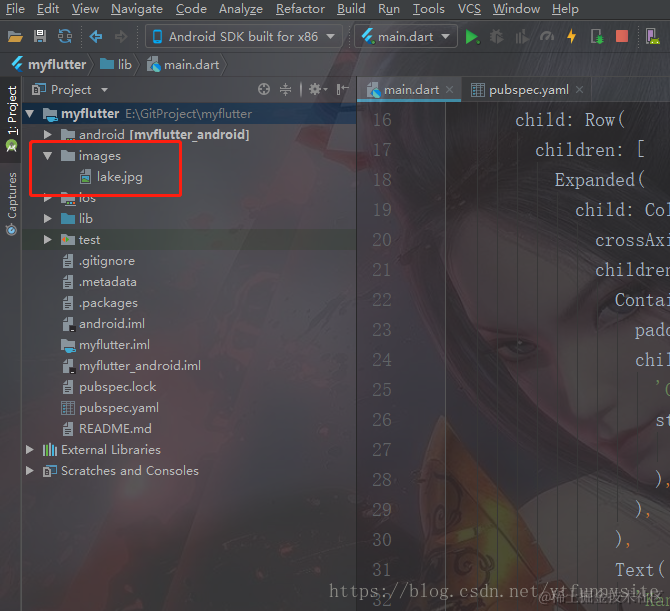
Task: Click the Collapse All icon
Action: point(285,89)
